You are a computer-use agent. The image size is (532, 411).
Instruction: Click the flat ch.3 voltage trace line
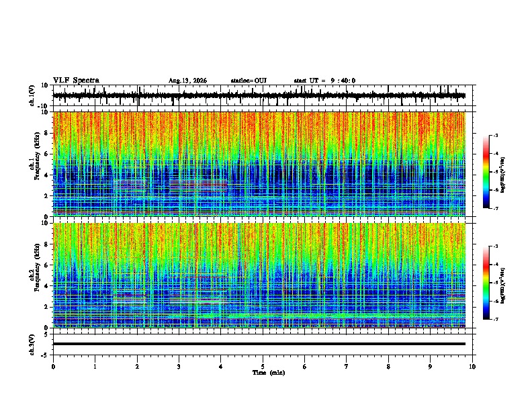(259, 344)
